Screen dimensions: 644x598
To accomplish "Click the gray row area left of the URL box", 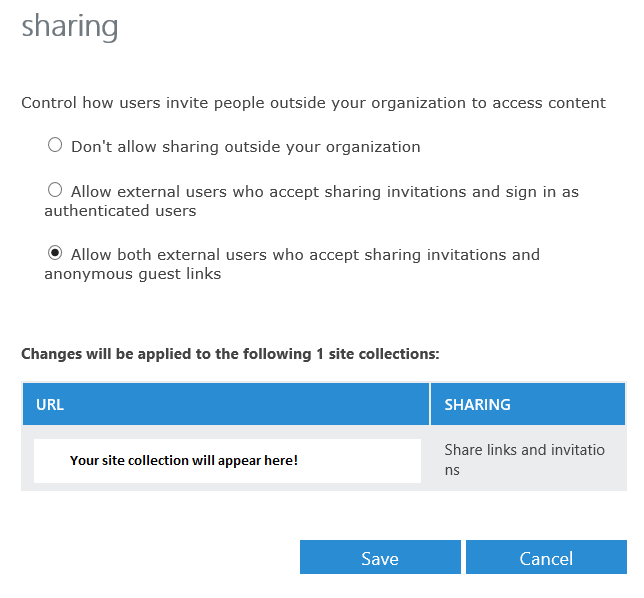I will tap(27, 461).
